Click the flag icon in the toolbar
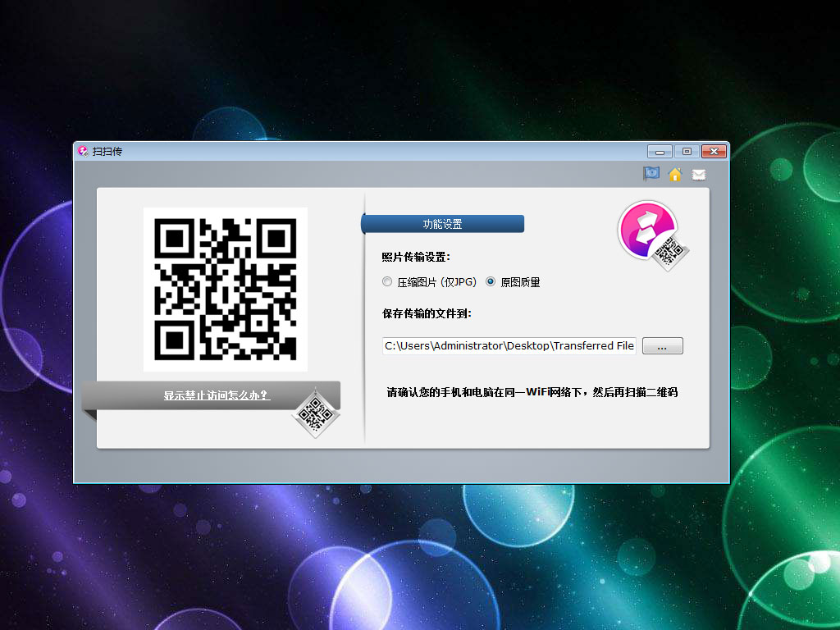 point(651,174)
